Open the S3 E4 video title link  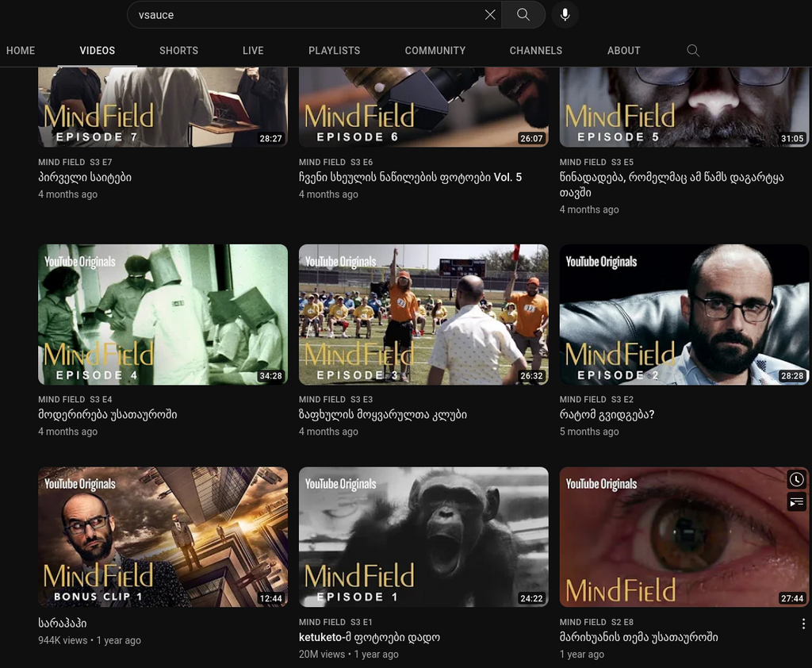108,415
